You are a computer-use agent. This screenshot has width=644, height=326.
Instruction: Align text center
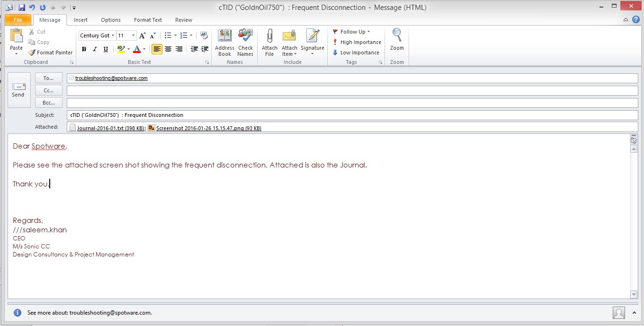coord(168,49)
